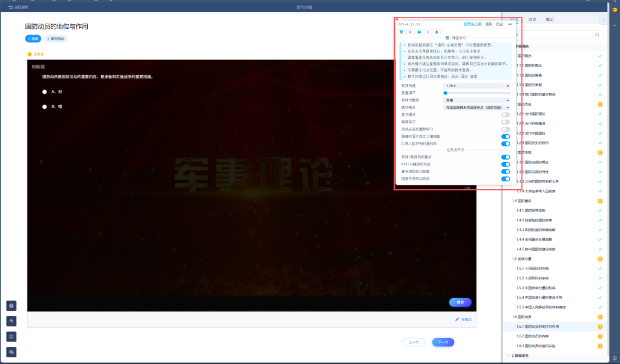Collapse the right catalog panel with the arrow icon
The height and width of the screenshot is (364, 620).
(602, 19)
